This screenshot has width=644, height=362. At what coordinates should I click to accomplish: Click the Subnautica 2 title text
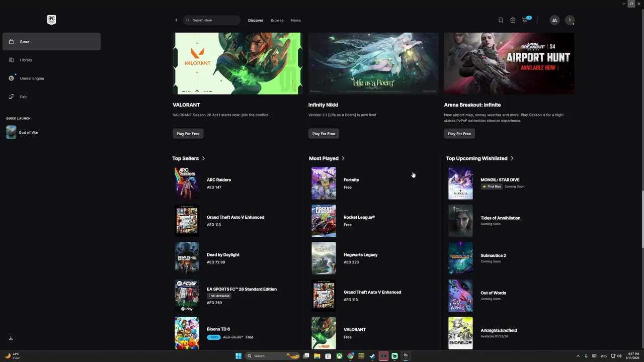(493, 255)
